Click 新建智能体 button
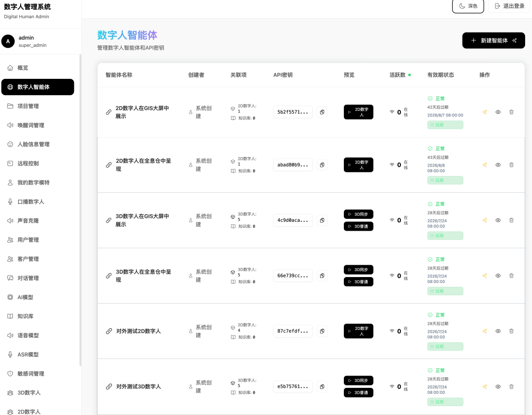 click(493, 40)
